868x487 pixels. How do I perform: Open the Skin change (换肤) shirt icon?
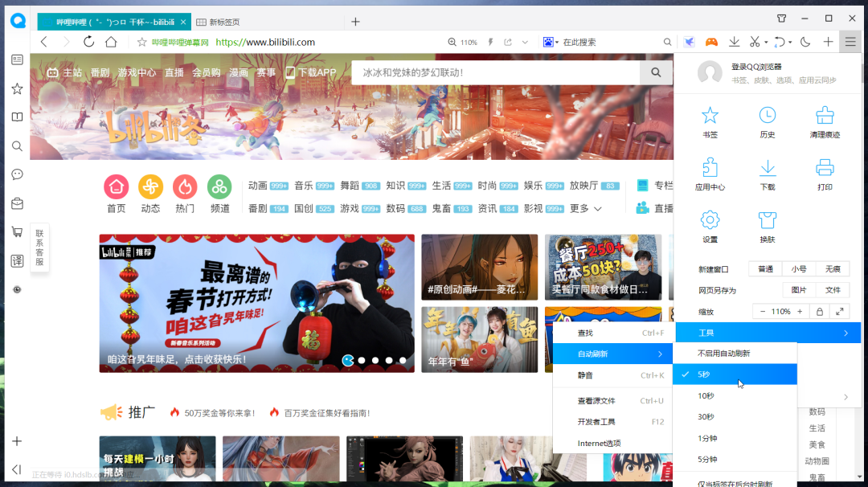pos(768,220)
